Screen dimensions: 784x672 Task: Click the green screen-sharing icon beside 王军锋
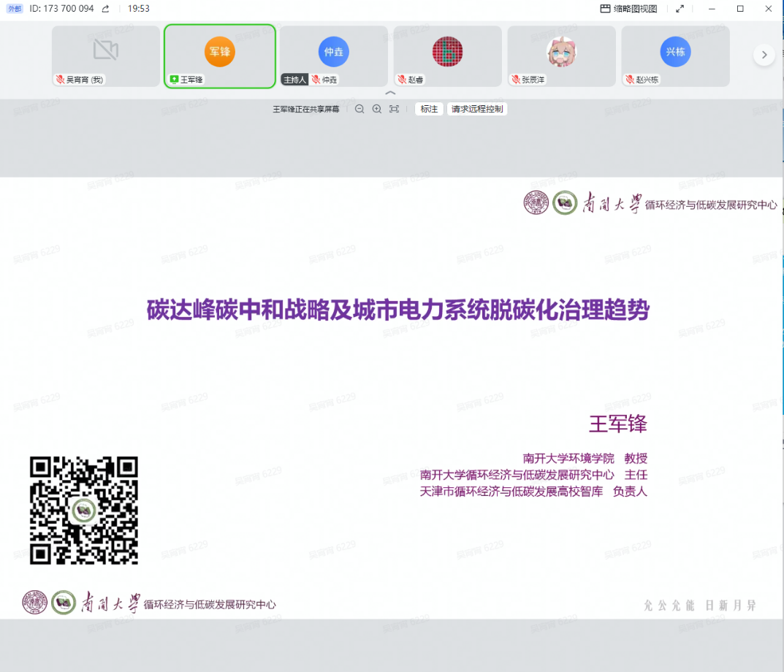coord(174,79)
